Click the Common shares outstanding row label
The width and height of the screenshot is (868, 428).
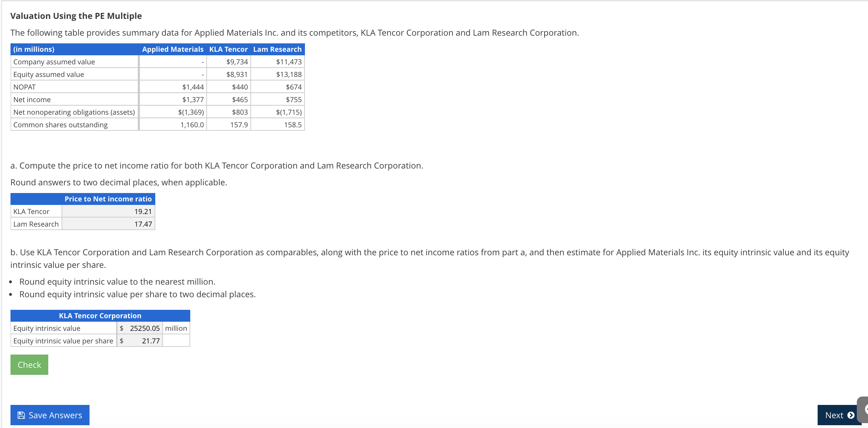[x=60, y=124]
